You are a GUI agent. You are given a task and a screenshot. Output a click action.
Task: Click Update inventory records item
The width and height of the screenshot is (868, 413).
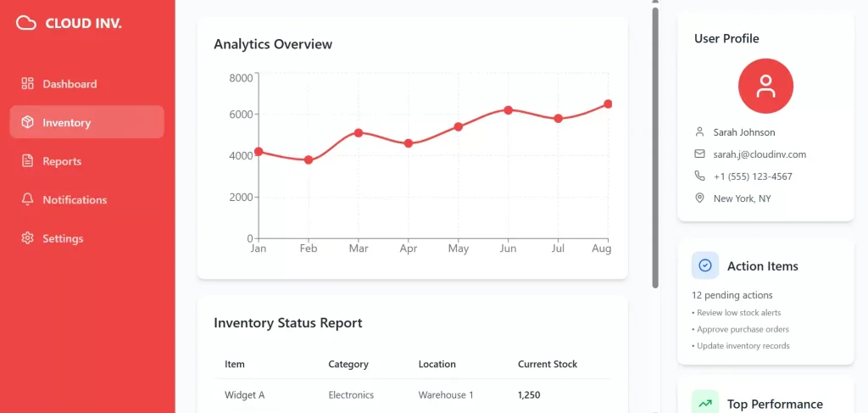coord(741,346)
